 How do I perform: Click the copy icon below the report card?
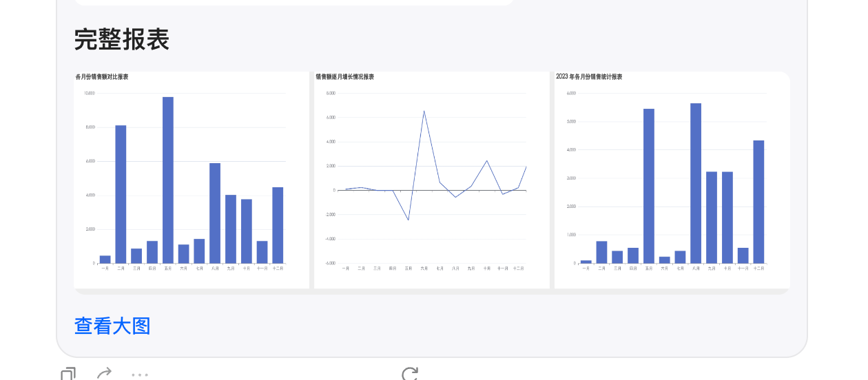(68, 374)
